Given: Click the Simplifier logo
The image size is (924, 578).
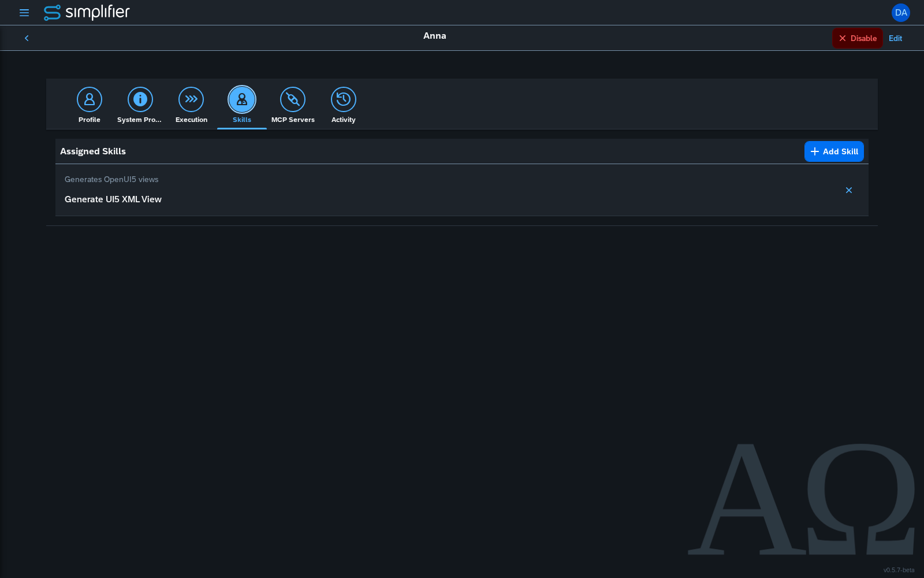Looking at the screenshot, I should 87,12.
